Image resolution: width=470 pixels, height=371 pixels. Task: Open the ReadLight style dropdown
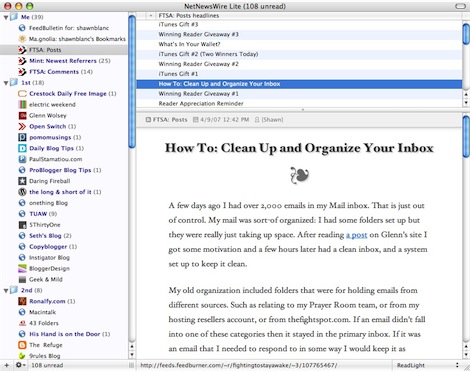pos(428,365)
